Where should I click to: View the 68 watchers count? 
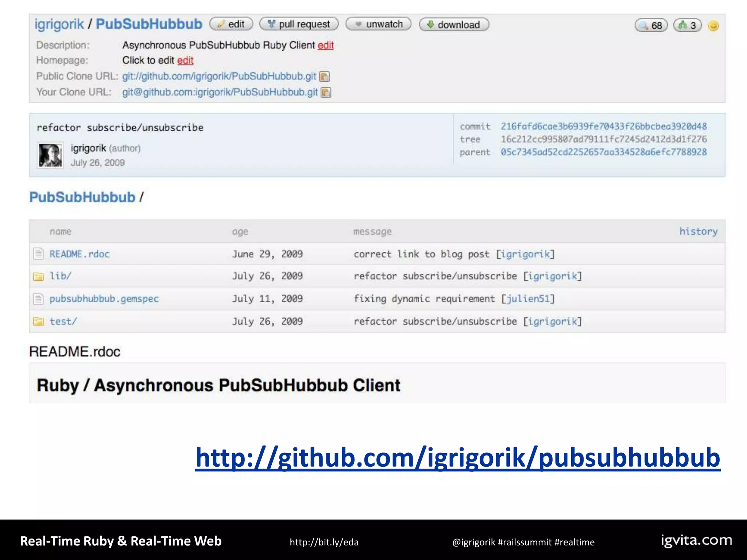[x=651, y=26]
